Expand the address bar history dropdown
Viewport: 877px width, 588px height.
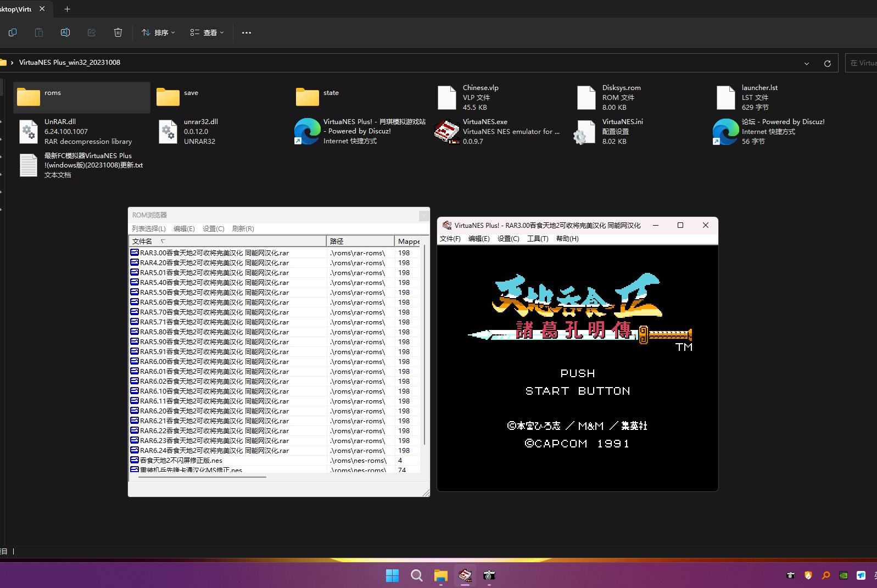pyautogui.click(x=807, y=63)
